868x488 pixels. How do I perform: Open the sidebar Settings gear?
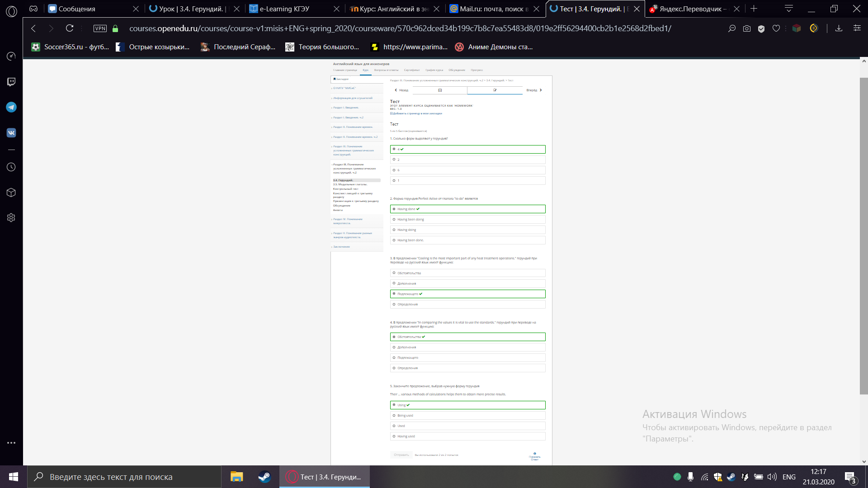pos(11,218)
